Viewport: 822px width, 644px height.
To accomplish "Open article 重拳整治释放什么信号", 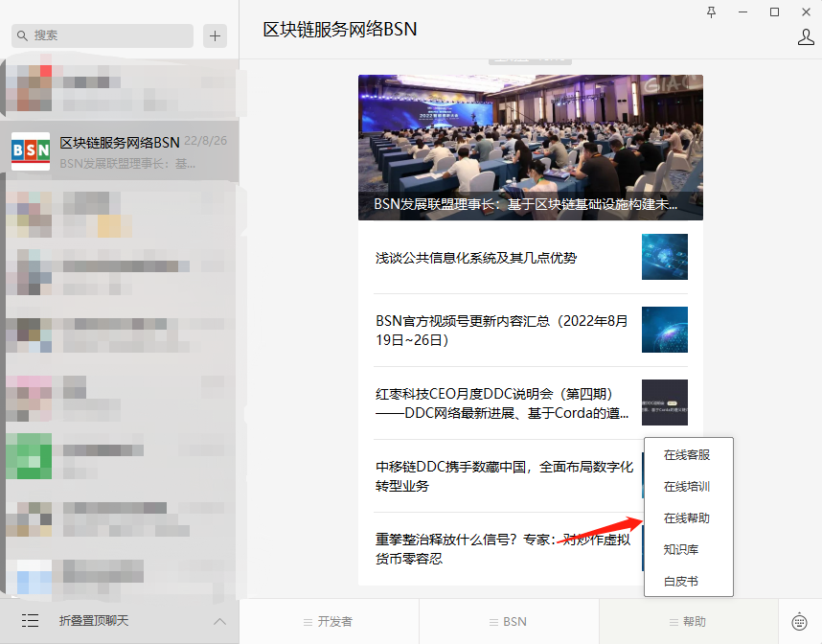I will point(503,548).
